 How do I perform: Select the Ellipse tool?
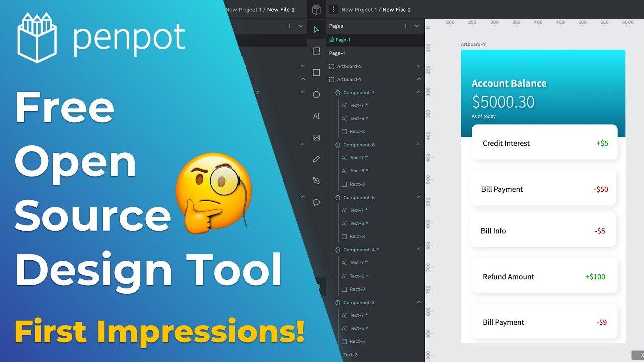[316, 95]
